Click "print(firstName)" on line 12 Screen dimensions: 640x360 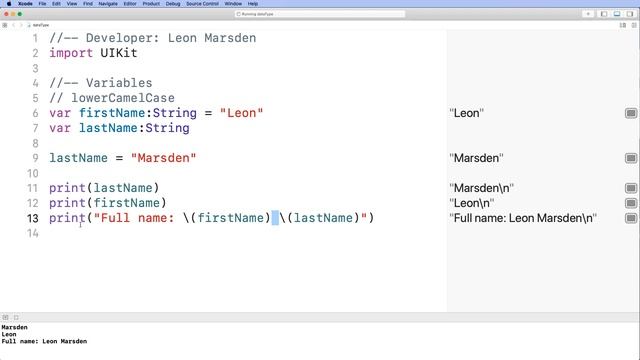(x=108, y=203)
